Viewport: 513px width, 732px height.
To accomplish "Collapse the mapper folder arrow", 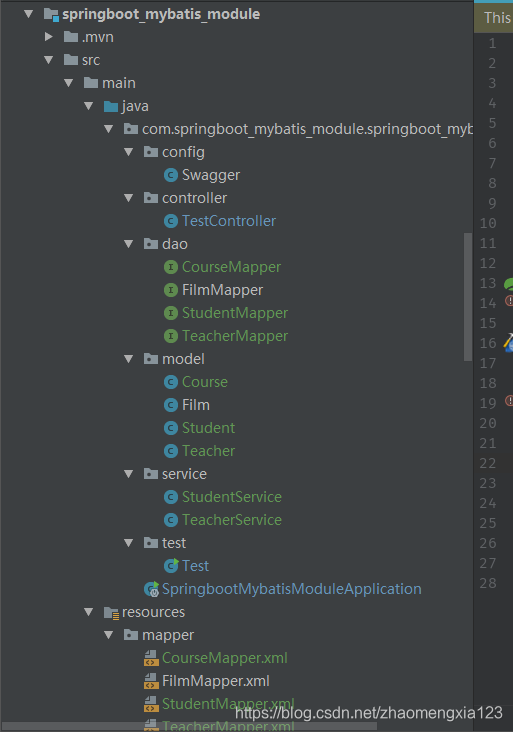I will pos(109,635).
